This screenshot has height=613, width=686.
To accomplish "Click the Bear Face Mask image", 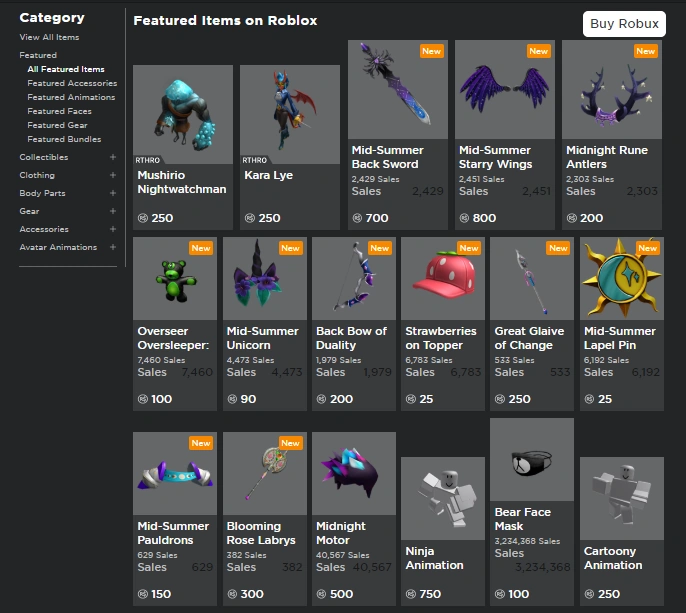I will tap(532, 459).
